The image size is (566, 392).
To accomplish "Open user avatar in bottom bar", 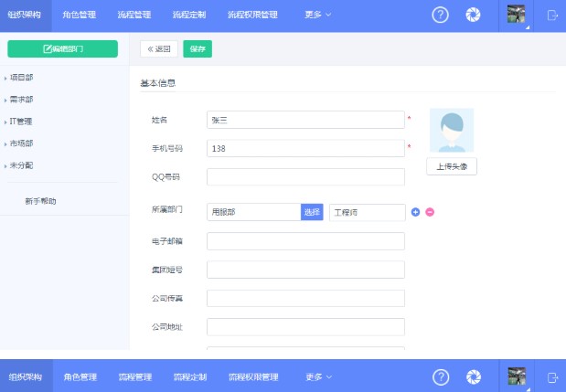I will (517, 376).
